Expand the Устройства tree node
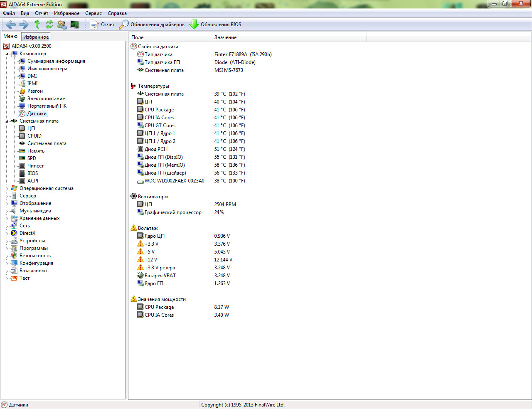 point(7,241)
